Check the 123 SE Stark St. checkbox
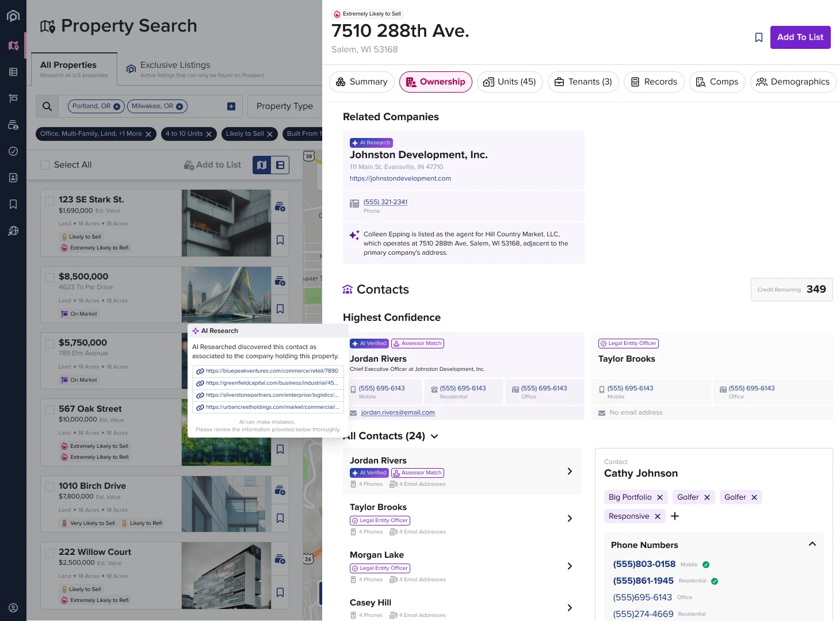This screenshot has height=621, width=840. [x=49, y=200]
